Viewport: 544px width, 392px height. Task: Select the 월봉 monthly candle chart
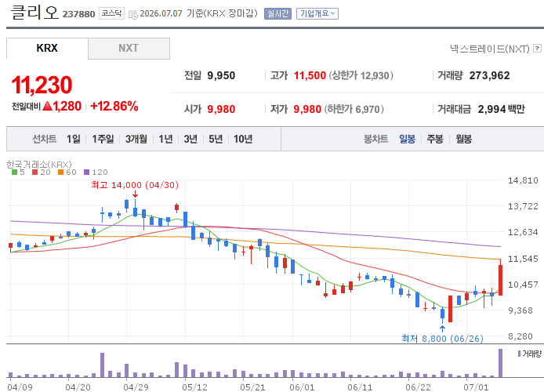[463, 139]
